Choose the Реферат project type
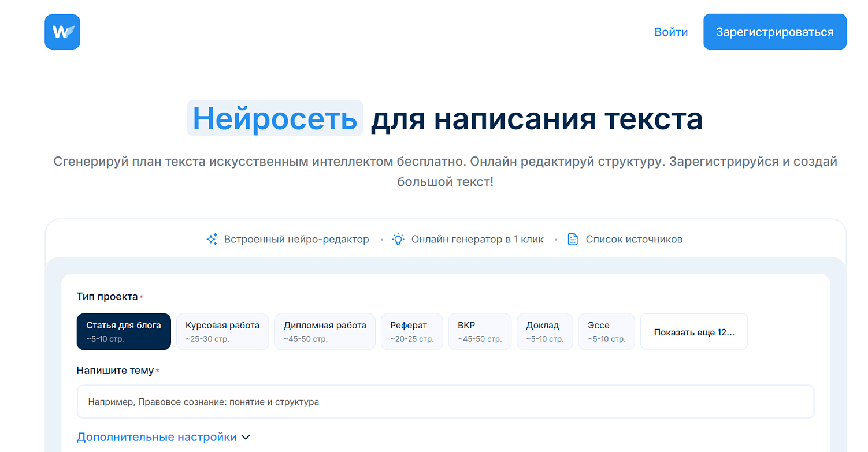This screenshot has height=452, width=868. tap(412, 331)
